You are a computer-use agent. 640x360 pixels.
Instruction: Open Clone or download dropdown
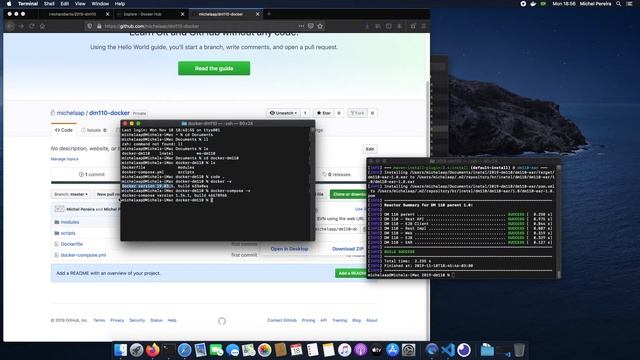(x=349, y=194)
